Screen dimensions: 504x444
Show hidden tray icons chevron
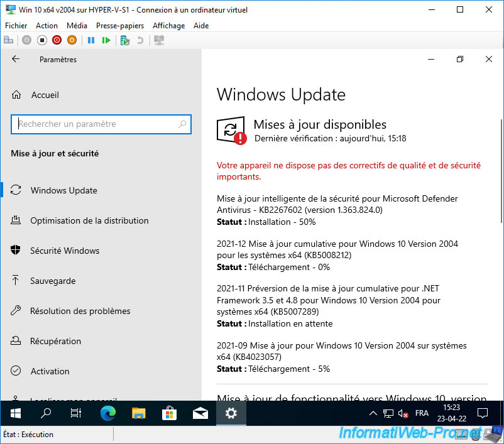[373, 413]
